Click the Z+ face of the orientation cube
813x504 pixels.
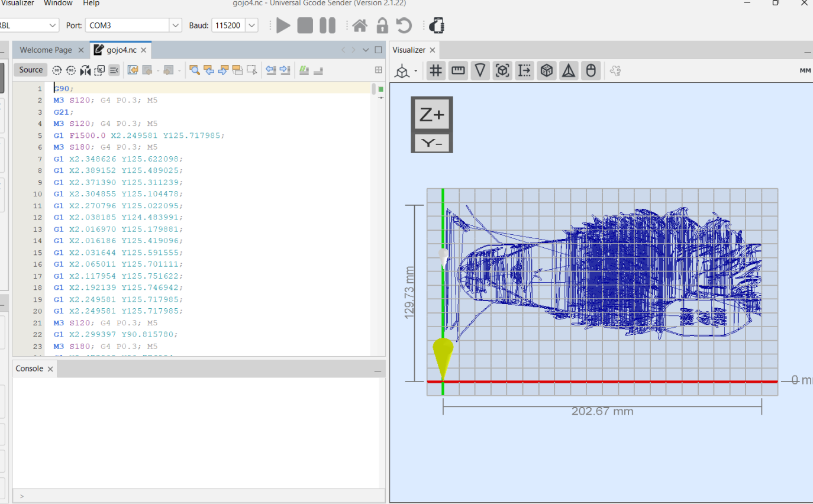click(432, 115)
